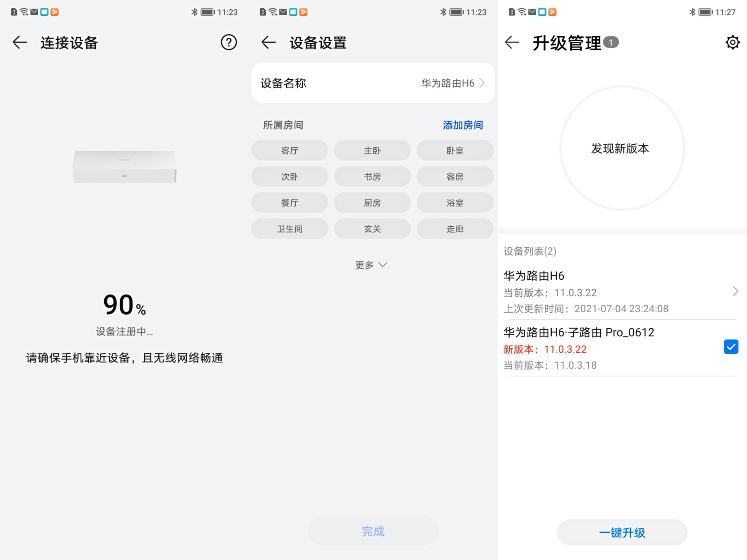Tap the 90% registration progress indicator

point(124,305)
